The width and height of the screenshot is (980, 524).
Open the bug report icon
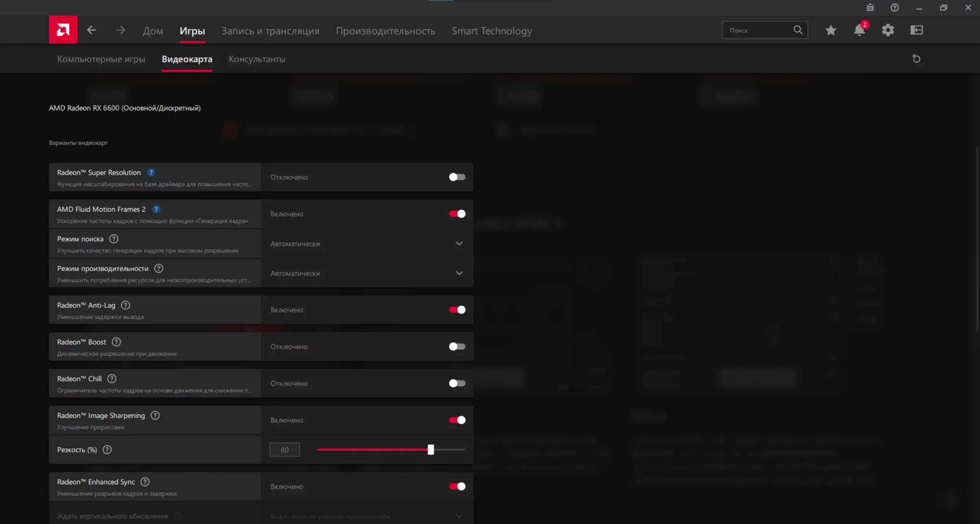pos(870,8)
